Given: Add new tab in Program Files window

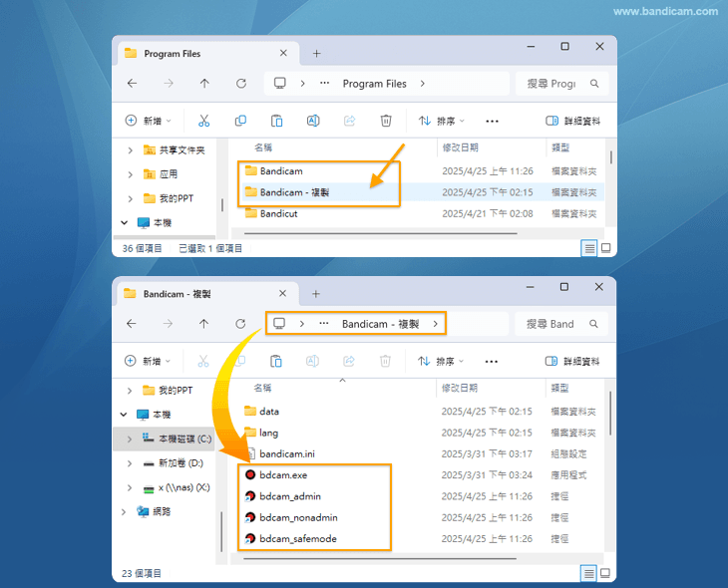Looking at the screenshot, I should pyautogui.click(x=317, y=54).
